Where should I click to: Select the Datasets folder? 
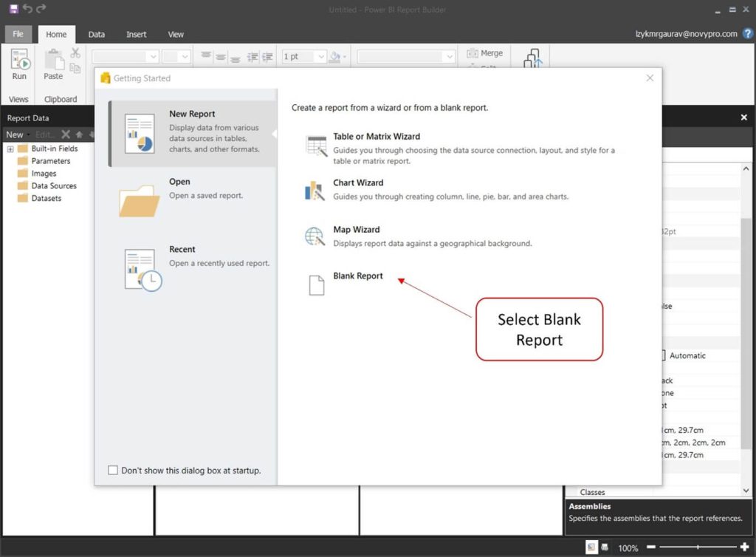click(46, 199)
